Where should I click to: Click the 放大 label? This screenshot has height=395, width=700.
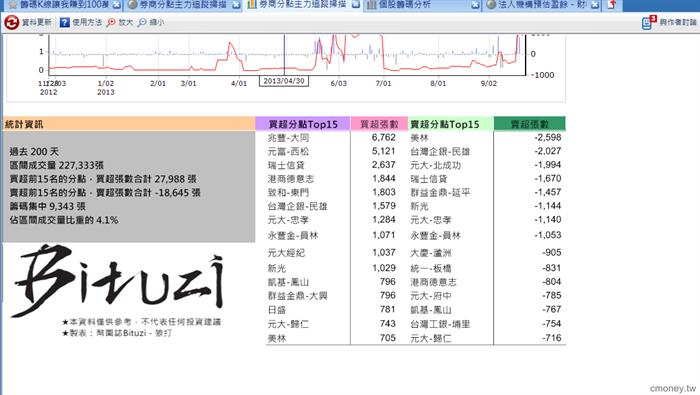coord(125,22)
